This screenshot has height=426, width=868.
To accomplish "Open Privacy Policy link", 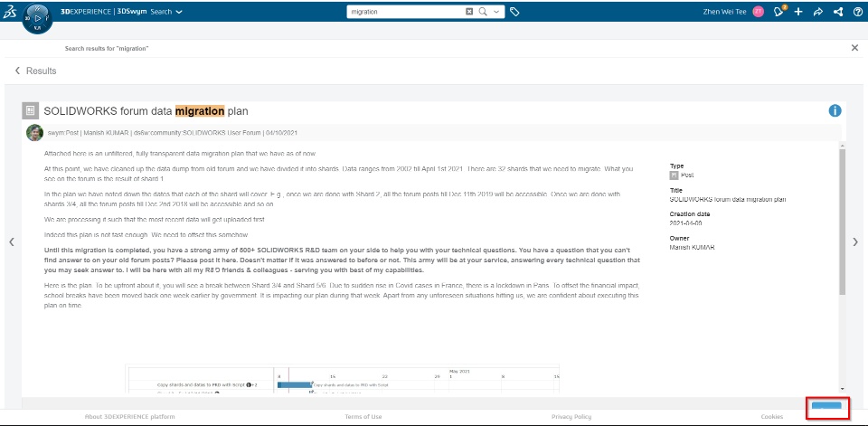I will [x=571, y=417].
